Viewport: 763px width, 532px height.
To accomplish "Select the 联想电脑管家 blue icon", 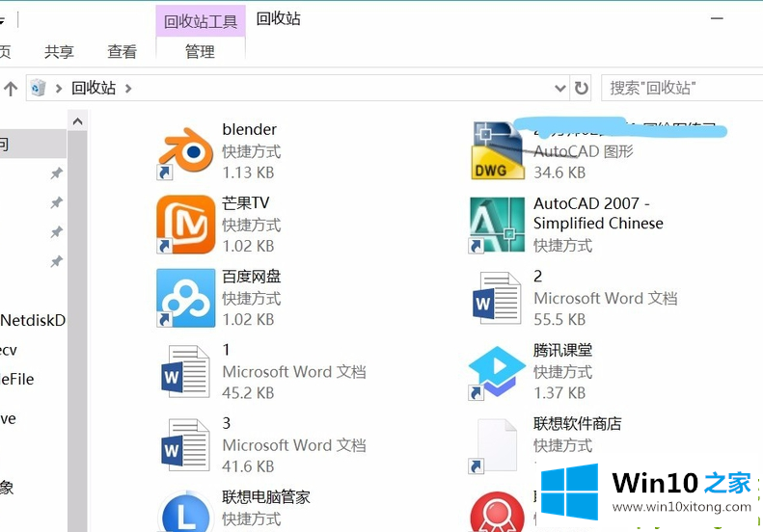I will pos(185,511).
